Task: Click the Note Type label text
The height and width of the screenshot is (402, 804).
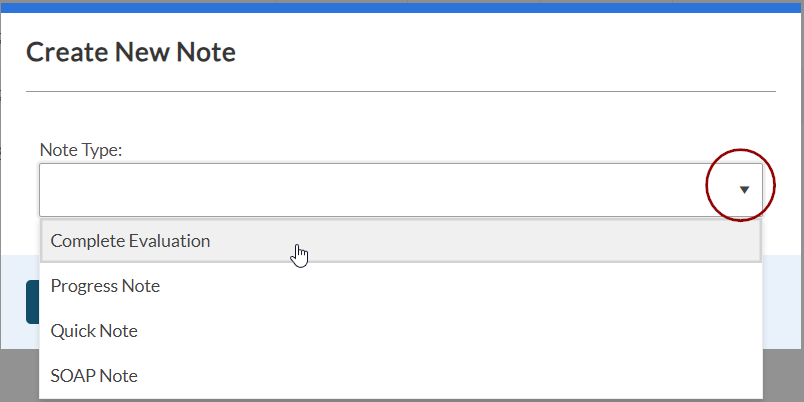Action: coord(80,150)
